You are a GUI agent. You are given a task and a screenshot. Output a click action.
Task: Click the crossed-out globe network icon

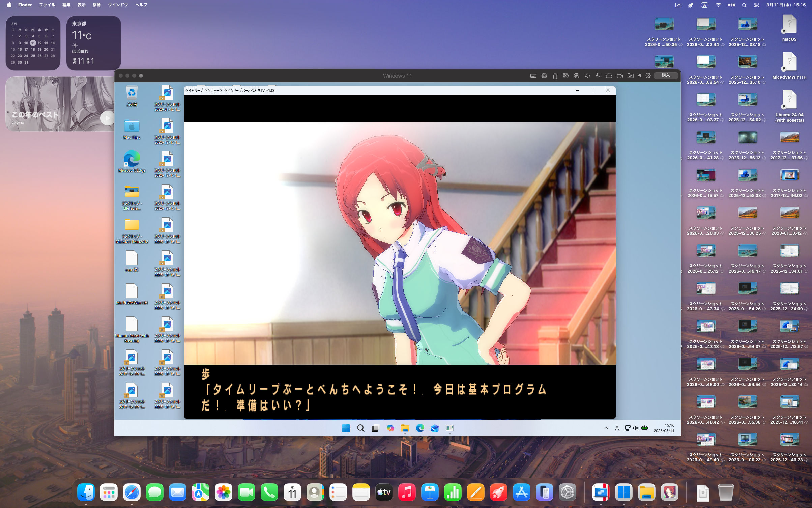566,76
